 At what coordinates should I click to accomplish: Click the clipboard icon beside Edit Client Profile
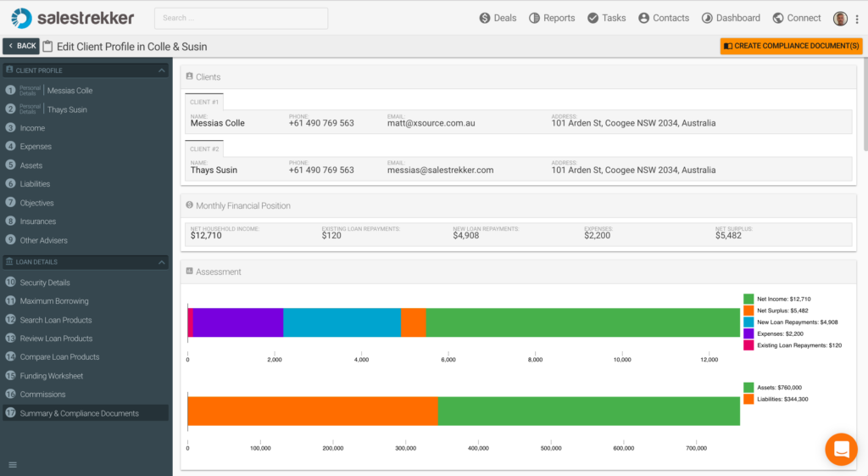(x=48, y=47)
